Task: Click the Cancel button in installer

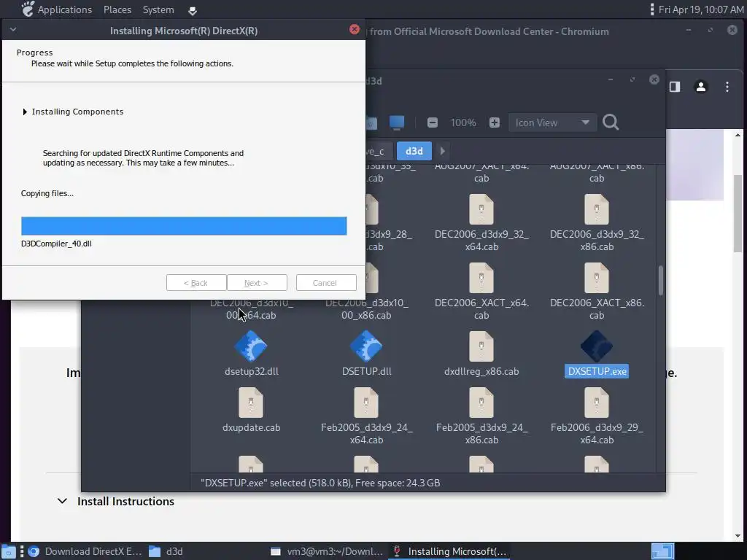Action: pos(326,282)
